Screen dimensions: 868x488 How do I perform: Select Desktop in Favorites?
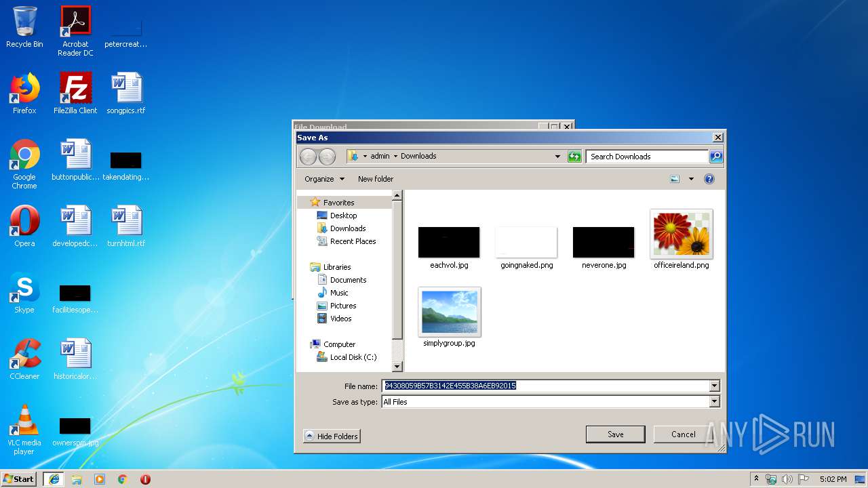(x=343, y=216)
